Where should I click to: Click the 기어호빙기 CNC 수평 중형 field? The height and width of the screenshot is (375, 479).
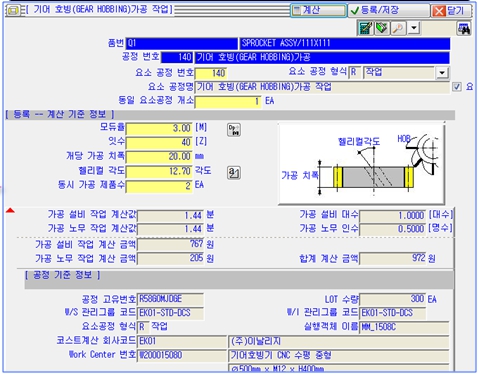tap(339, 355)
